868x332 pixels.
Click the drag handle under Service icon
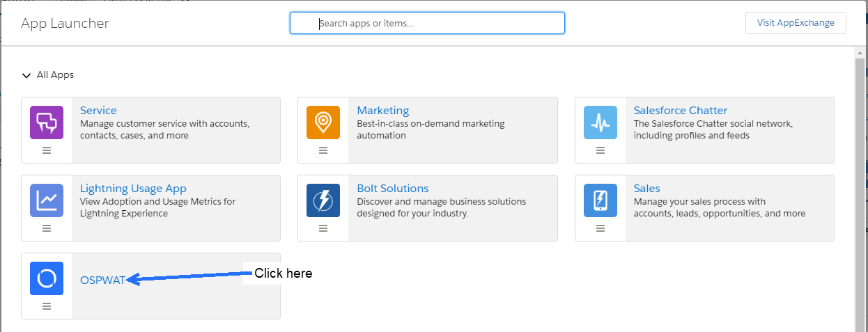pyautogui.click(x=47, y=150)
